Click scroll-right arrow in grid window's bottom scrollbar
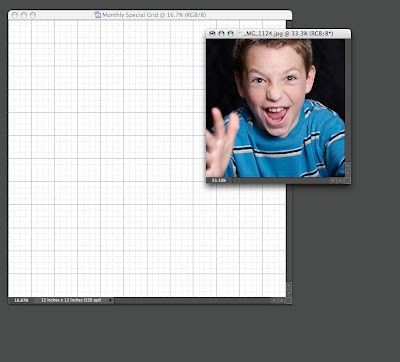400x362 pixels. [281, 301]
